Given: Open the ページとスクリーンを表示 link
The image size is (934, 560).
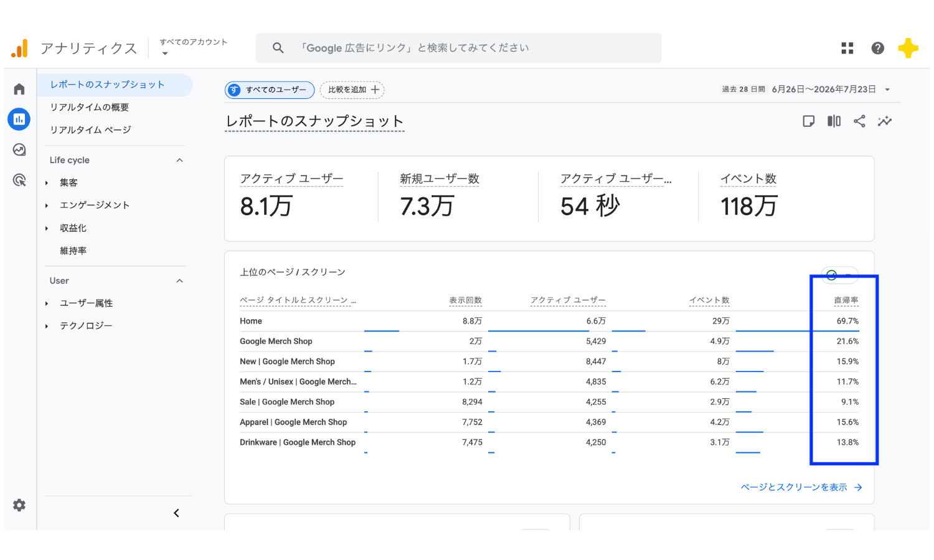Looking at the screenshot, I should pyautogui.click(x=801, y=487).
